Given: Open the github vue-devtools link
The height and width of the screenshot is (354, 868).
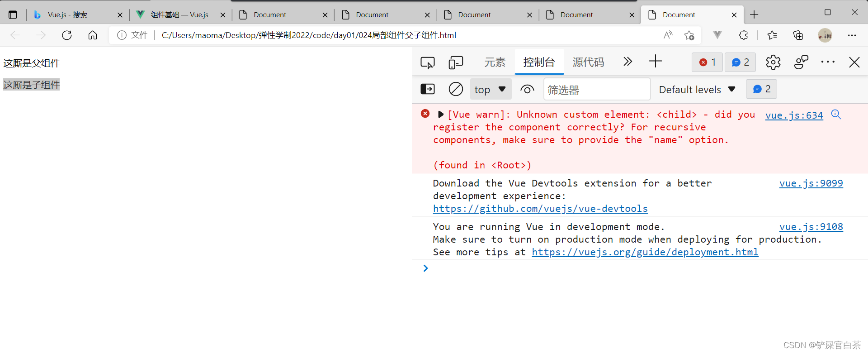Looking at the screenshot, I should (540, 209).
